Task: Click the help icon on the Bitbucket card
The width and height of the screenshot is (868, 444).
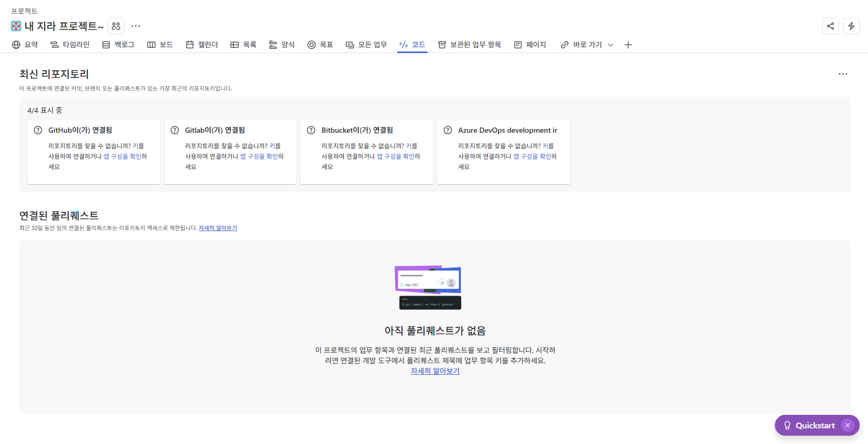Action: (x=311, y=130)
